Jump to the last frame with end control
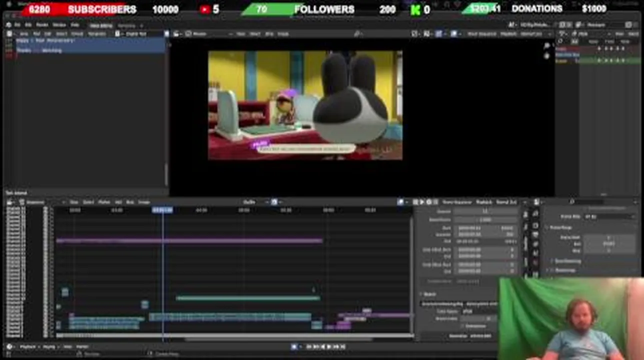 point(343,346)
